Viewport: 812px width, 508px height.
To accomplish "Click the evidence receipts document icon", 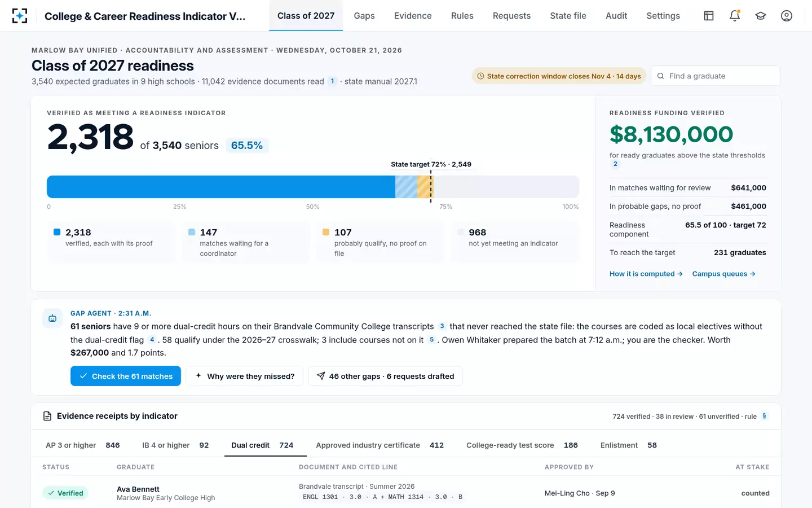I will (x=47, y=416).
